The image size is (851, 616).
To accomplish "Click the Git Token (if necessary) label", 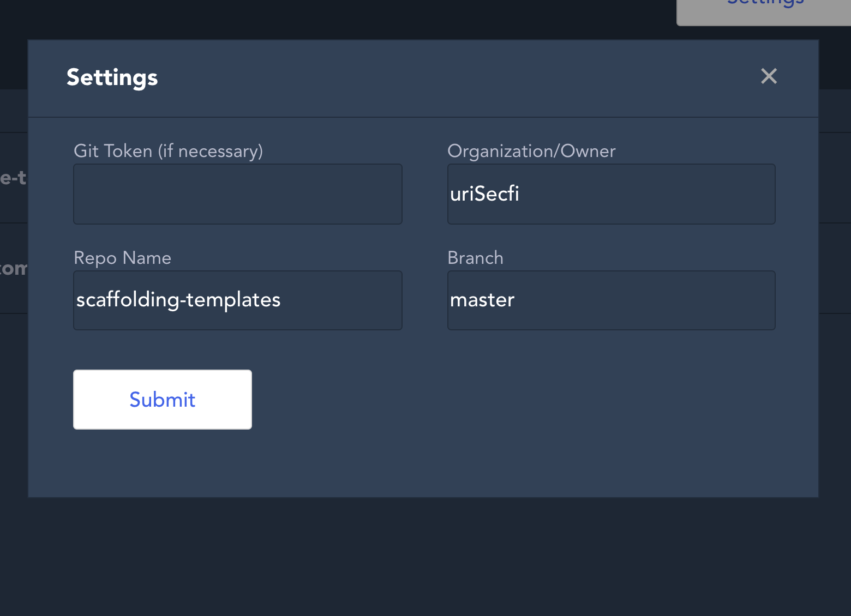I will click(168, 151).
